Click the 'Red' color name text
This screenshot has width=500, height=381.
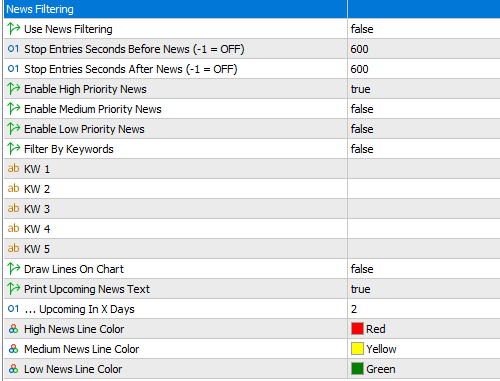click(376, 329)
